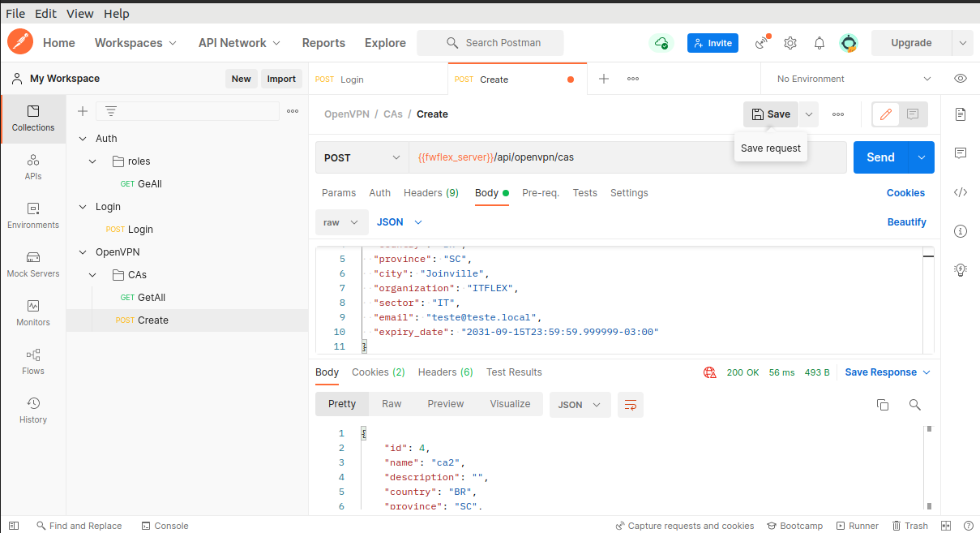Open the Upgrade dropdown arrow
Viewport: 980px width, 533px height.
962,43
